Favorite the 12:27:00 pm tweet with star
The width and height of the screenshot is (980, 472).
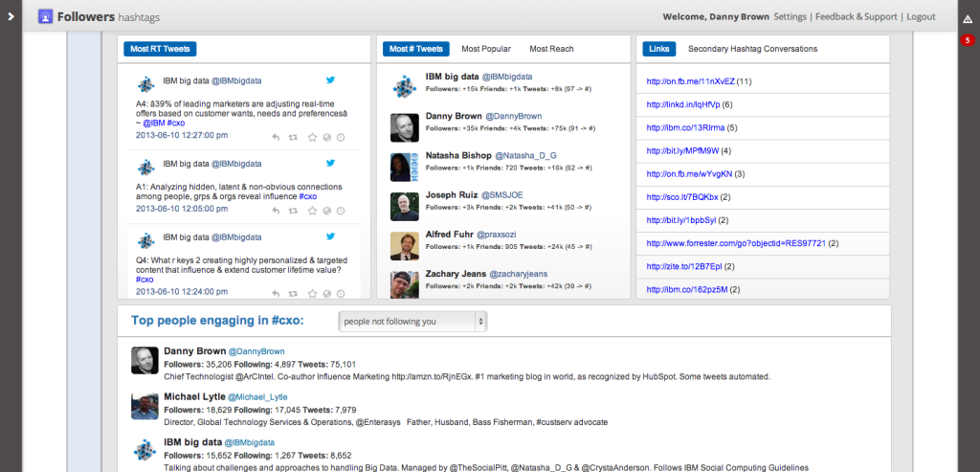(x=313, y=138)
